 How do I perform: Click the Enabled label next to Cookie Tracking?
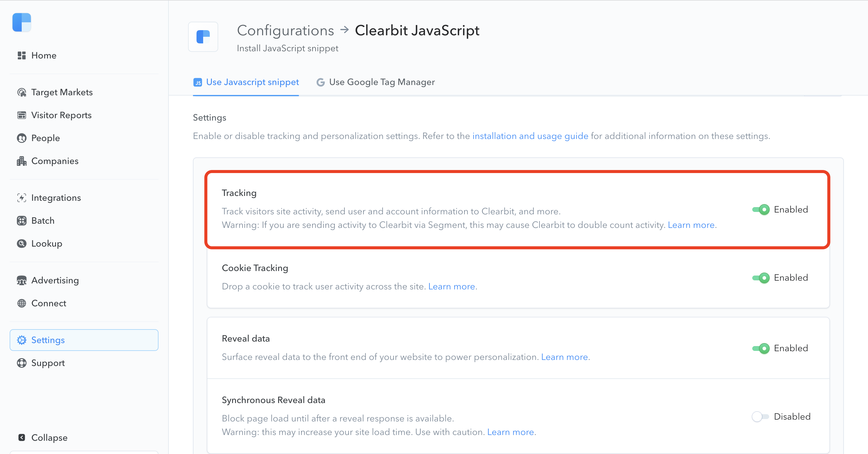pyautogui.click(x=791, y=278)
